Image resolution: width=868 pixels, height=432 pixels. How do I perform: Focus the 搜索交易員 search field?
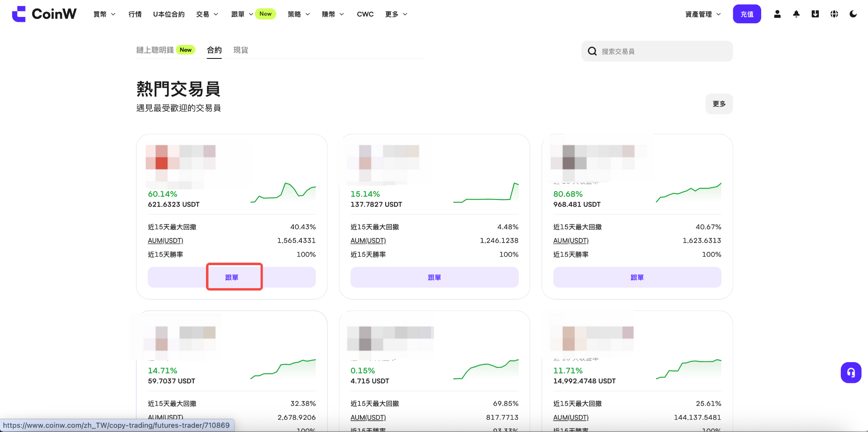657,51
